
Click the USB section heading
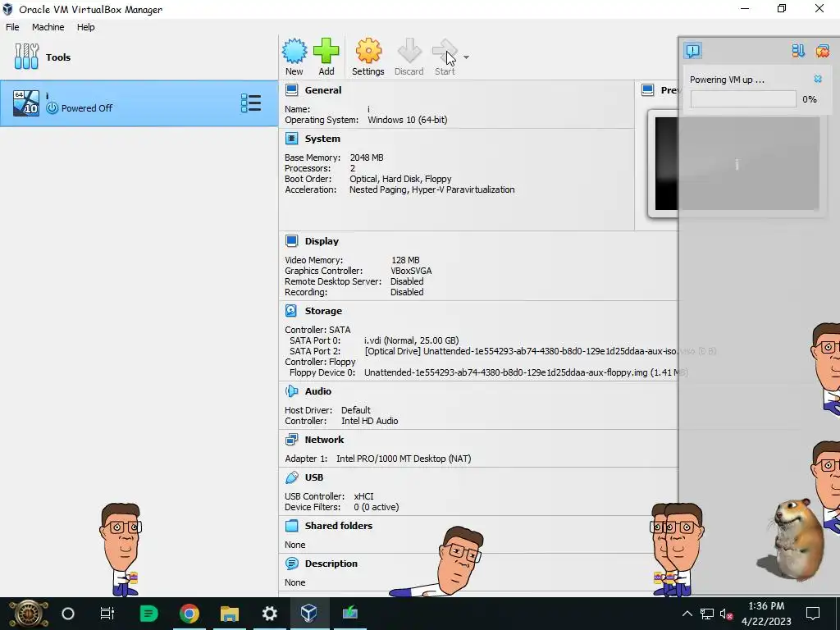point(314,477)
